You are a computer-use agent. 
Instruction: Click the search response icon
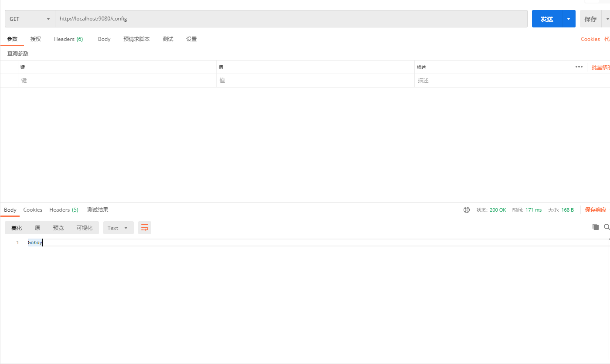(x=607, y=227)
